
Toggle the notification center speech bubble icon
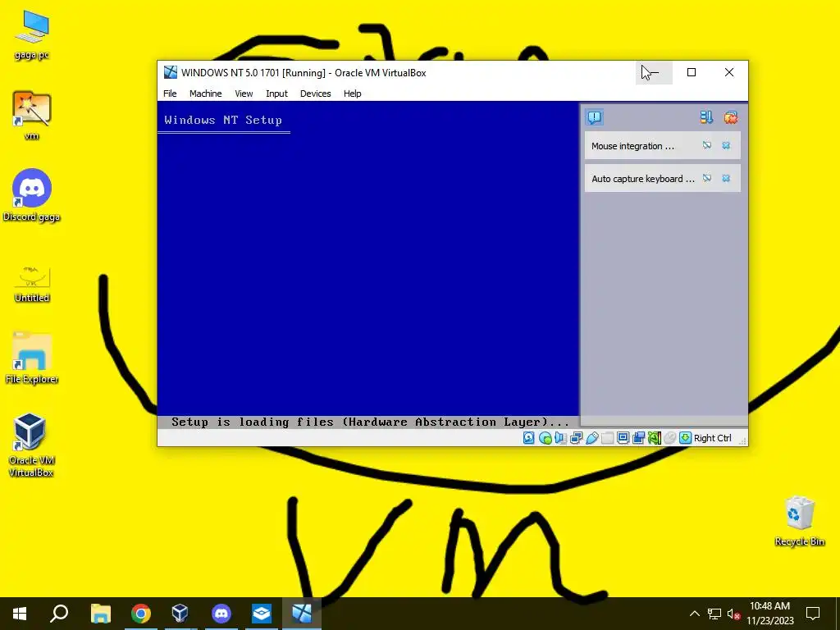point(595,117)
